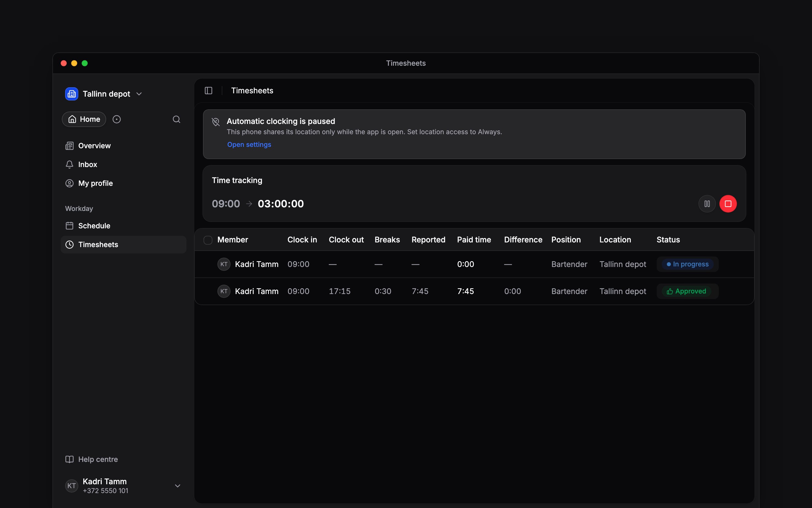Click the +372 5550 101 phone number
The image size is (812, 508).
click(x=105, y=491)
